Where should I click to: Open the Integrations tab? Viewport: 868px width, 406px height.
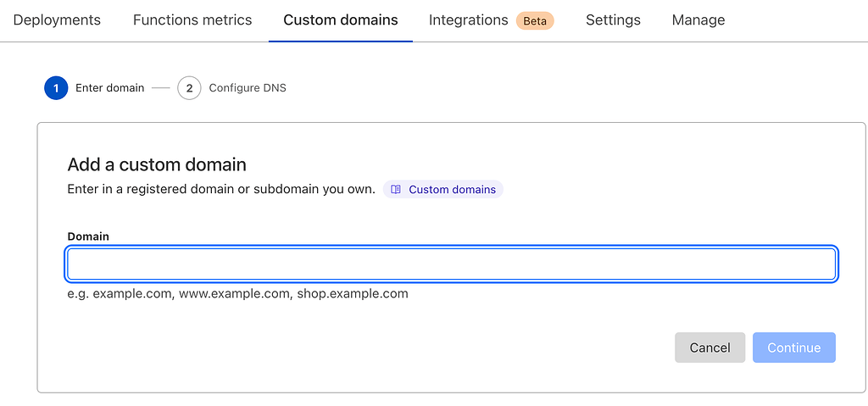(468, 20)
